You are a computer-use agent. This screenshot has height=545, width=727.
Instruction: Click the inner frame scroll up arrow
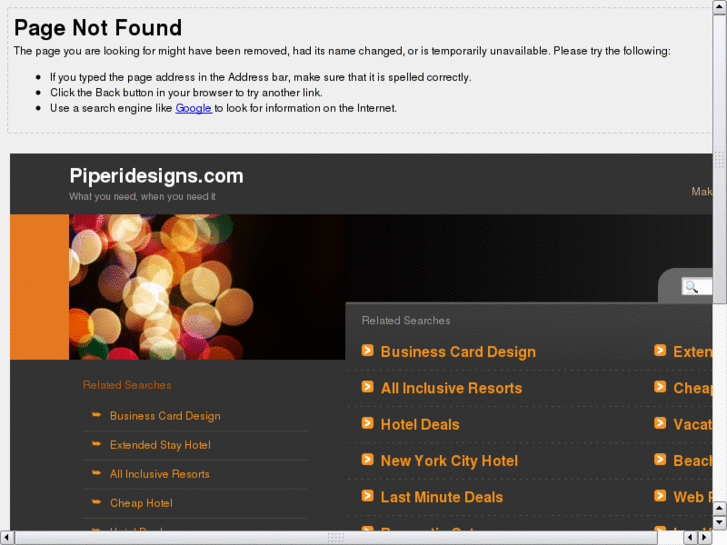coord(720,508)
